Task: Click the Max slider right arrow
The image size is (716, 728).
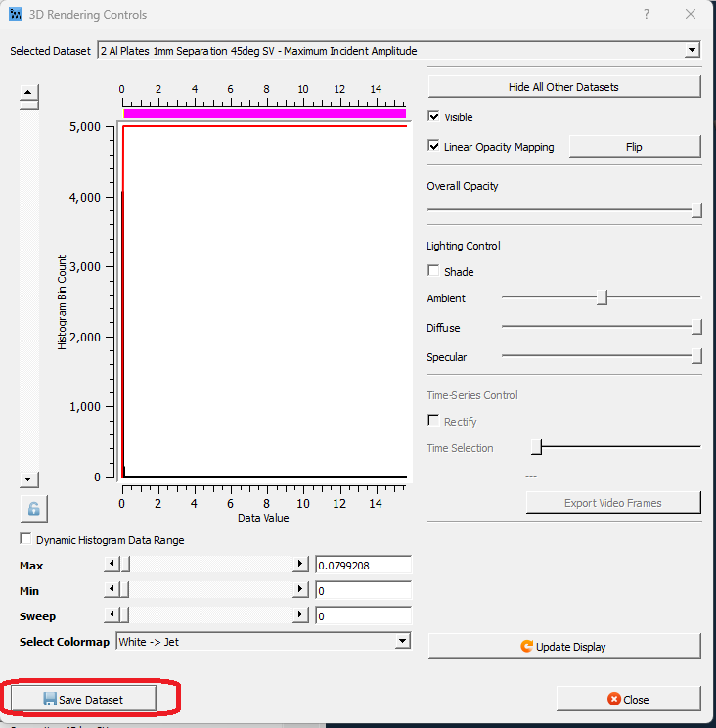Action: tap(300, 565)
